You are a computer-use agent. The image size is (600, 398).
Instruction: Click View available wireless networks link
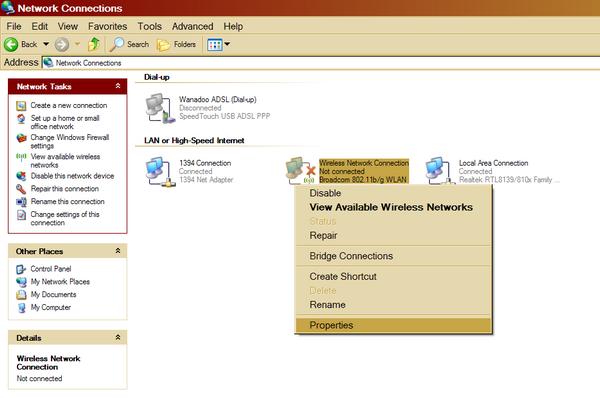pos(65,161)
